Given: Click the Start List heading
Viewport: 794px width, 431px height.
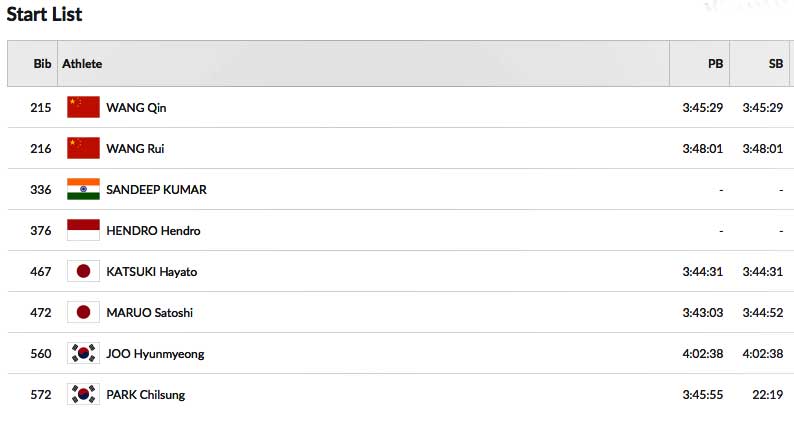Looking at the screenshot, I should coord(45,14).
